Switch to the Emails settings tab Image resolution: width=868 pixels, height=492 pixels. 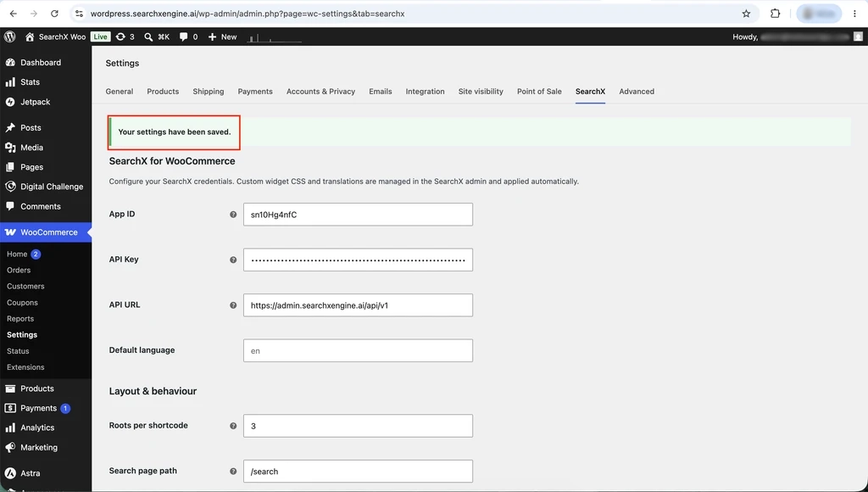pyautogui.click(x=381, y=92)
